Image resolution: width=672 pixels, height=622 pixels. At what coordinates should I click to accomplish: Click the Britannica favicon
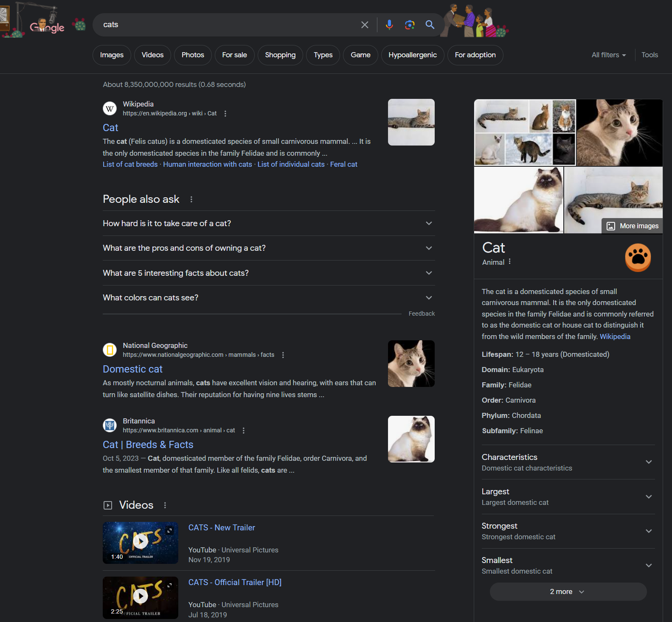pos(110,426)
